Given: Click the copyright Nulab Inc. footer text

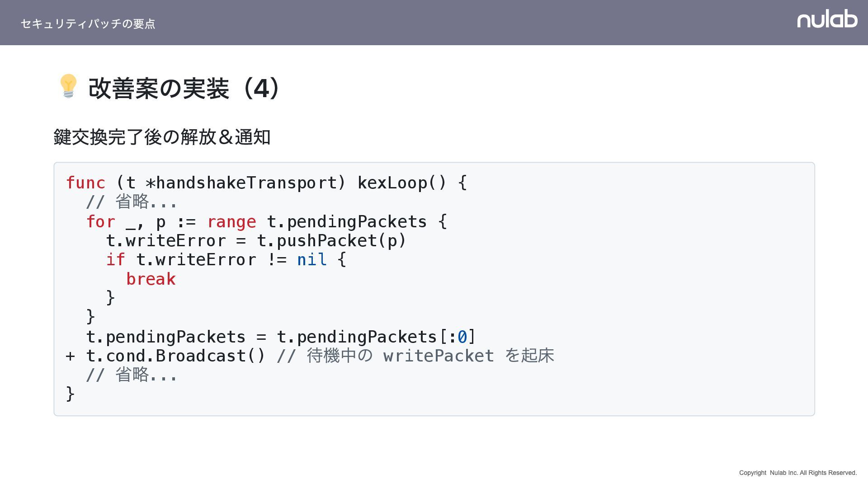Looking at the screenshot, I should coord(798,473).
